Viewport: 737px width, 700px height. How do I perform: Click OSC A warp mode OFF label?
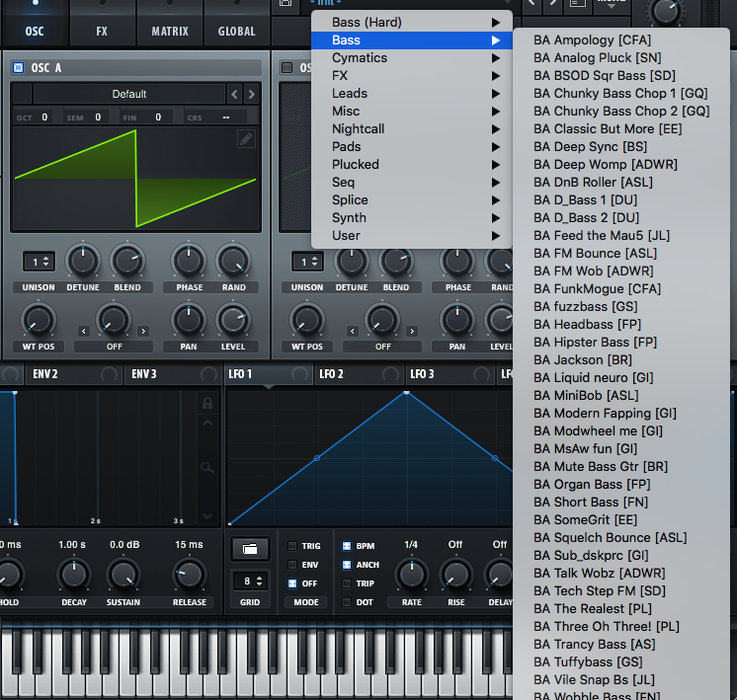114,347
